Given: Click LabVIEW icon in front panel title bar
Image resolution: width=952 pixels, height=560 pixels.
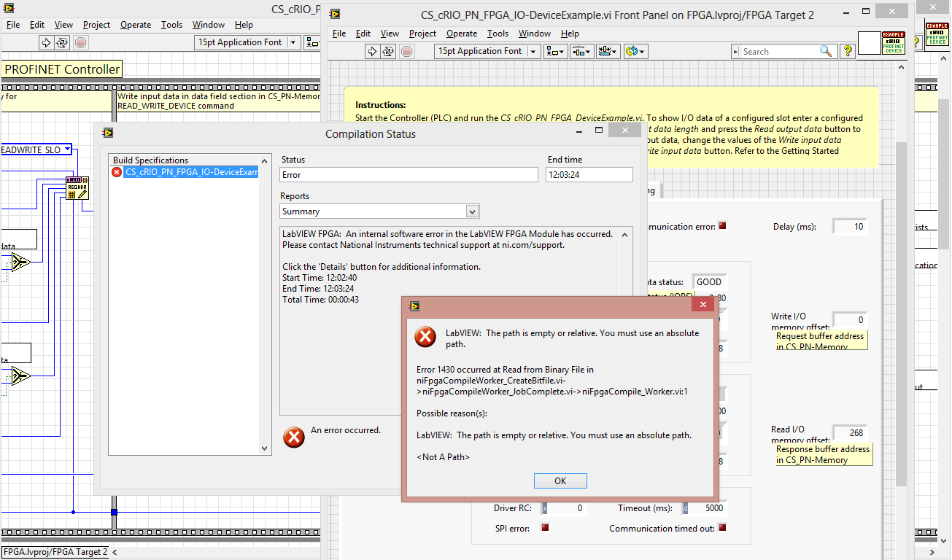Looking at the screenshot, I should coord(334,15).
